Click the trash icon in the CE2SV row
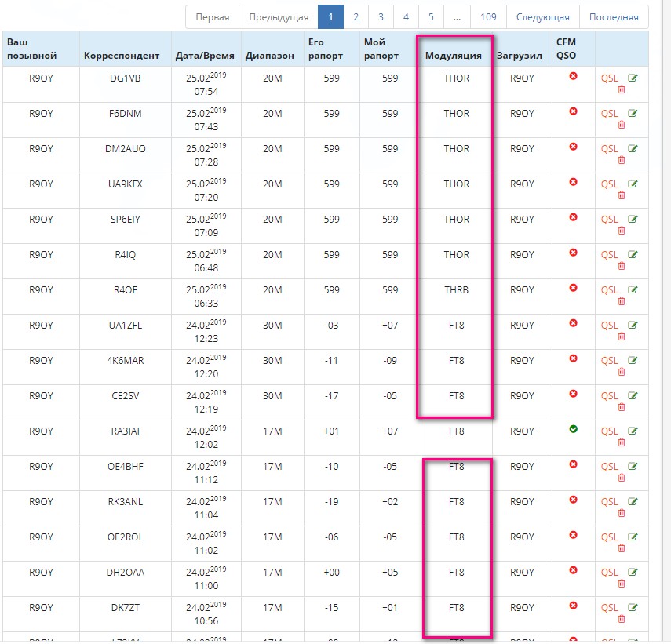 (621, 407)
